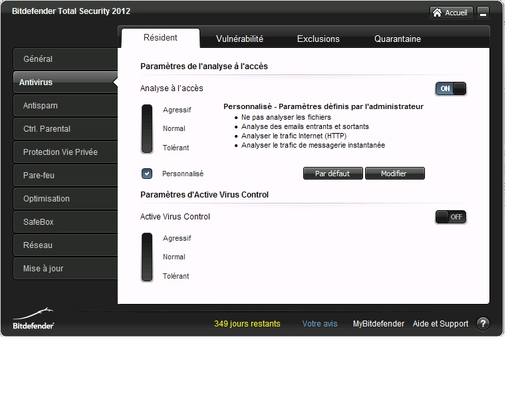Turn on the Active Virus Control switch

[x=451, y=217]
